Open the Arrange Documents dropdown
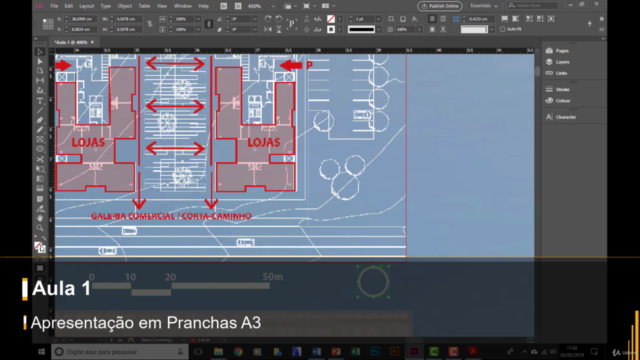Viewport: 640px width, 360px height. [x=329, y=6]
